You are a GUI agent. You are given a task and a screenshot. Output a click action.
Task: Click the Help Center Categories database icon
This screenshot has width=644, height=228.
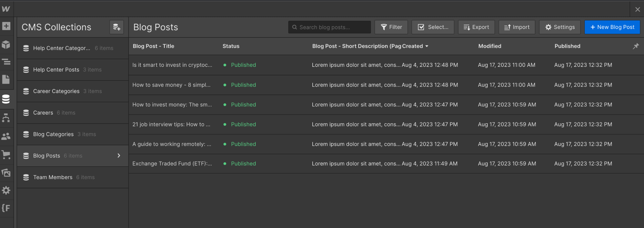pyautogui.click(x=26, y=48)
